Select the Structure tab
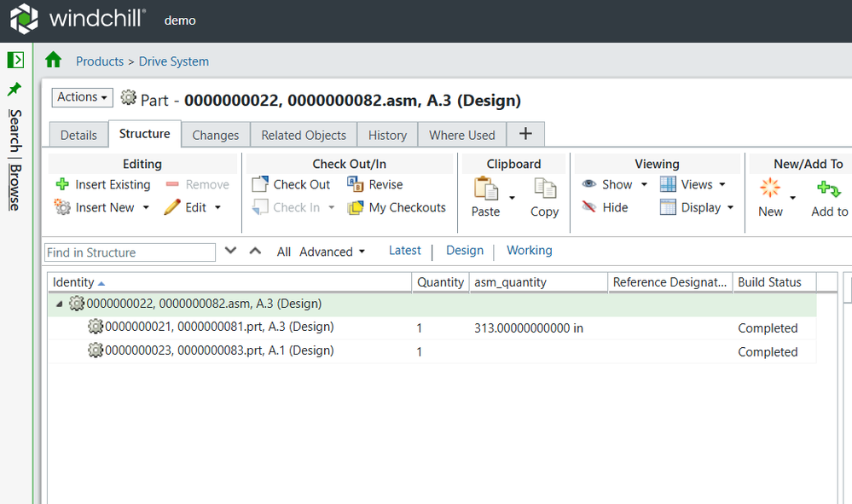Screen dimensions: 852x504 (x=144, y=134)
